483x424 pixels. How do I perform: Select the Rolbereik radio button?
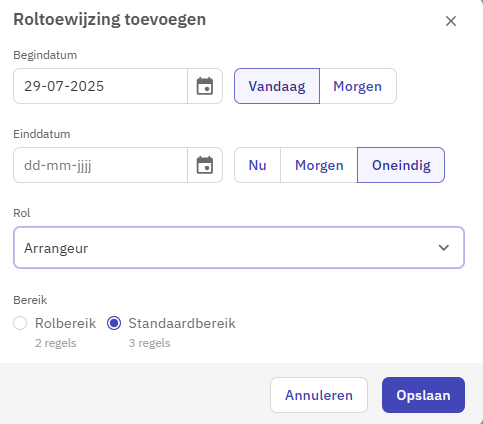click(x=20, y=323)
